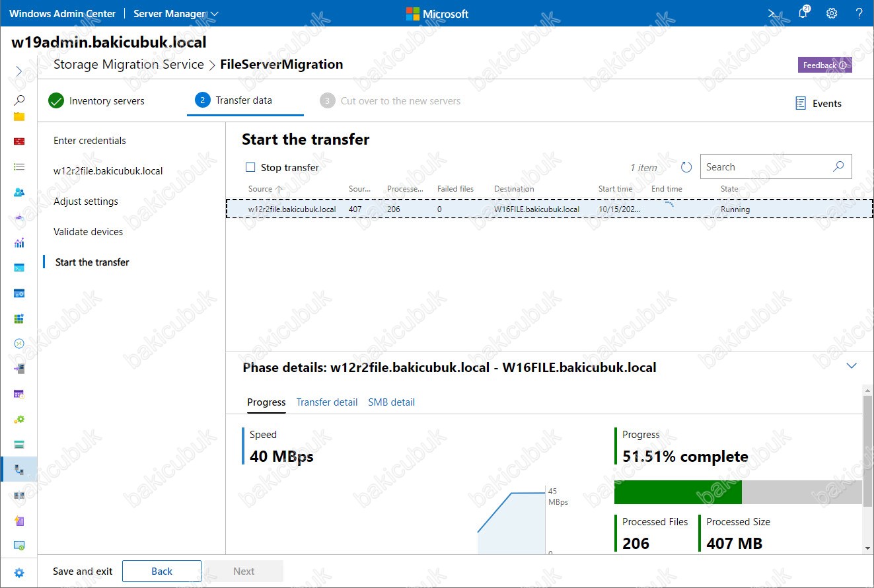Collapse the Phase details panel chevron
The width and height of the screenshot is (874, 588).
852,366
